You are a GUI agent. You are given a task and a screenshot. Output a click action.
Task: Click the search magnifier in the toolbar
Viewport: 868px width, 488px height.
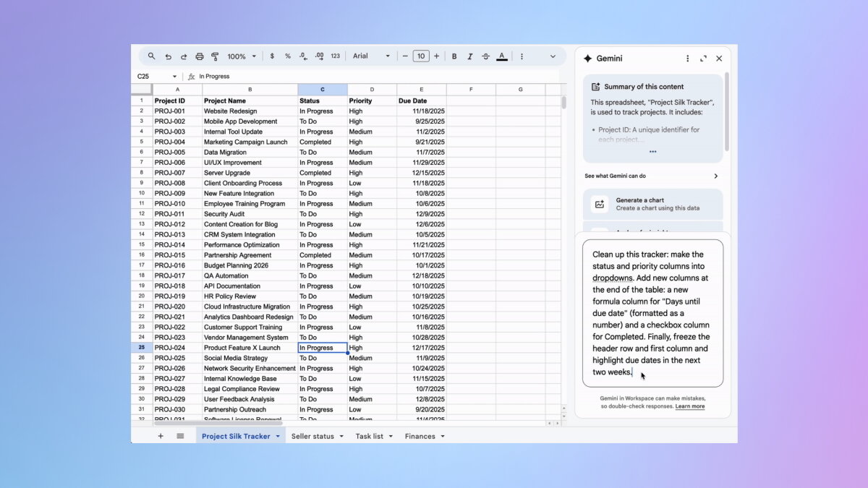click(x=151, y=56)
